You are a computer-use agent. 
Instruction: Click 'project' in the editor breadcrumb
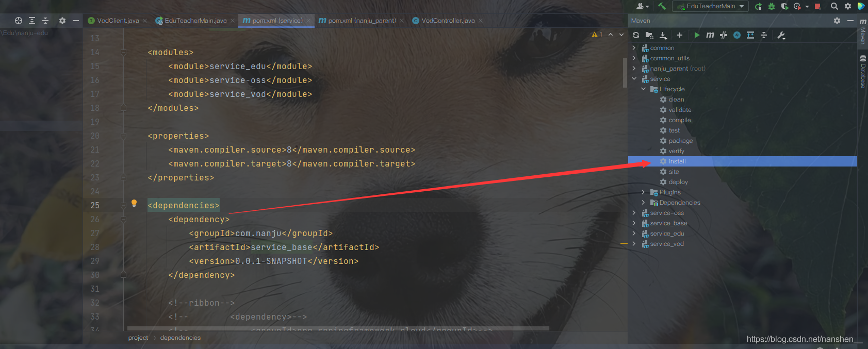pyautogui.click(x=138, y=338)
